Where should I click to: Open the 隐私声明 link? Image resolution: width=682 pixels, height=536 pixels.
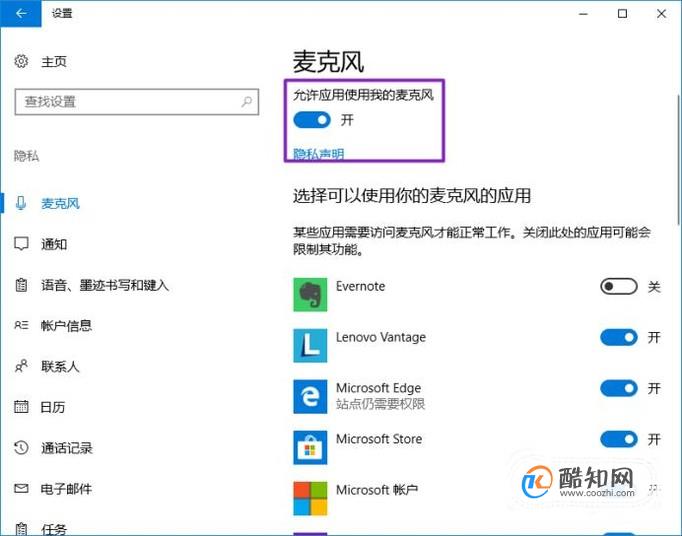(x=318, y=154)
